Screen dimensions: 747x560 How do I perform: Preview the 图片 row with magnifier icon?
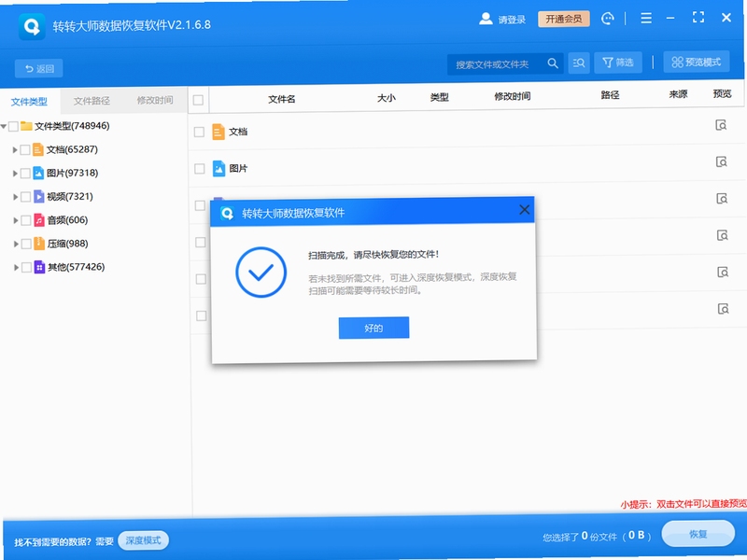722,161
